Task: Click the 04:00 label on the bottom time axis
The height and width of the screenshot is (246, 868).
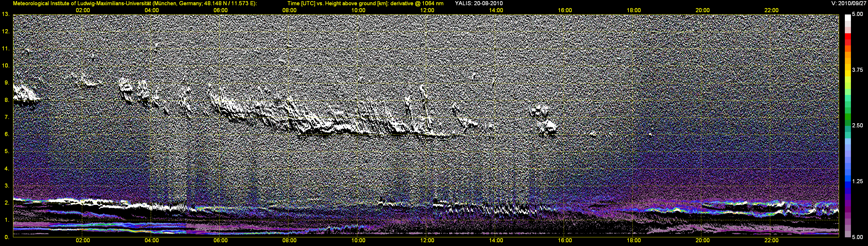Action: [x=152, y=241]
